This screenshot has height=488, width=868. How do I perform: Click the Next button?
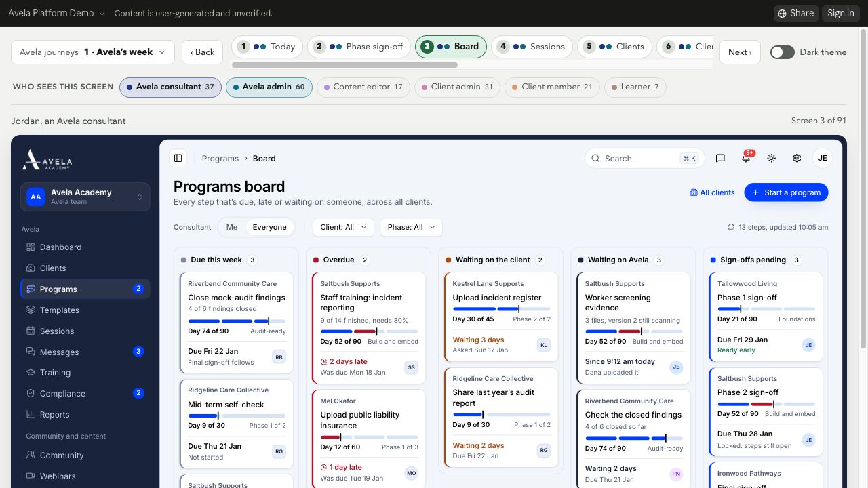(740, 52)
